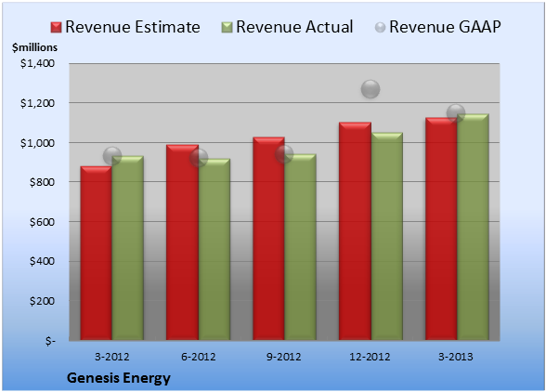Click the GAAP marker for 3-2012
The height and width of the screenshot is (392, 546).
(x=112, y=156)
